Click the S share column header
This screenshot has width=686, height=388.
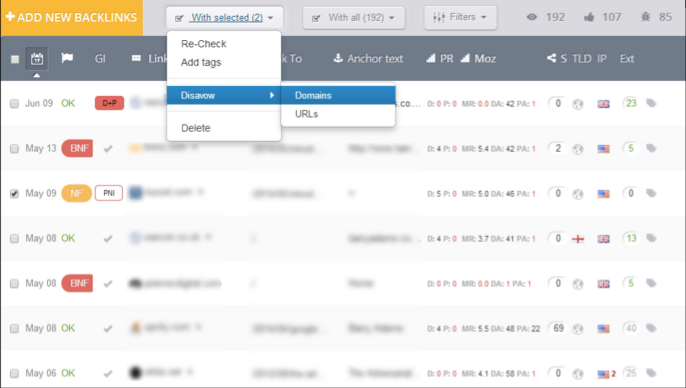(556, 59)
